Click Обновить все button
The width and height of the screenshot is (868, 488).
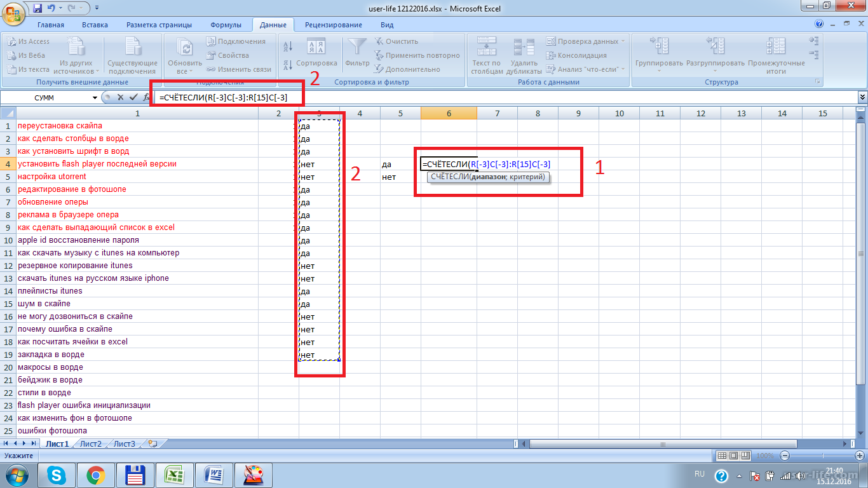(185, 55)
